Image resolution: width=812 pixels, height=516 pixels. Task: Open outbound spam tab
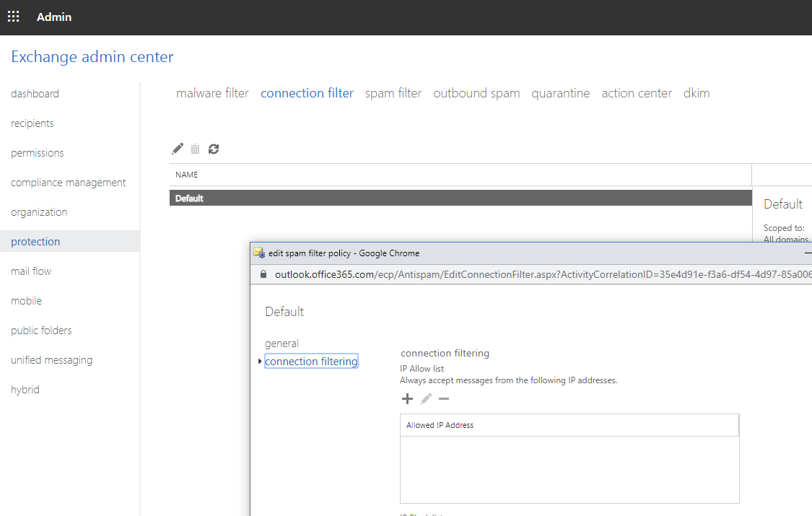coord(476,93)
